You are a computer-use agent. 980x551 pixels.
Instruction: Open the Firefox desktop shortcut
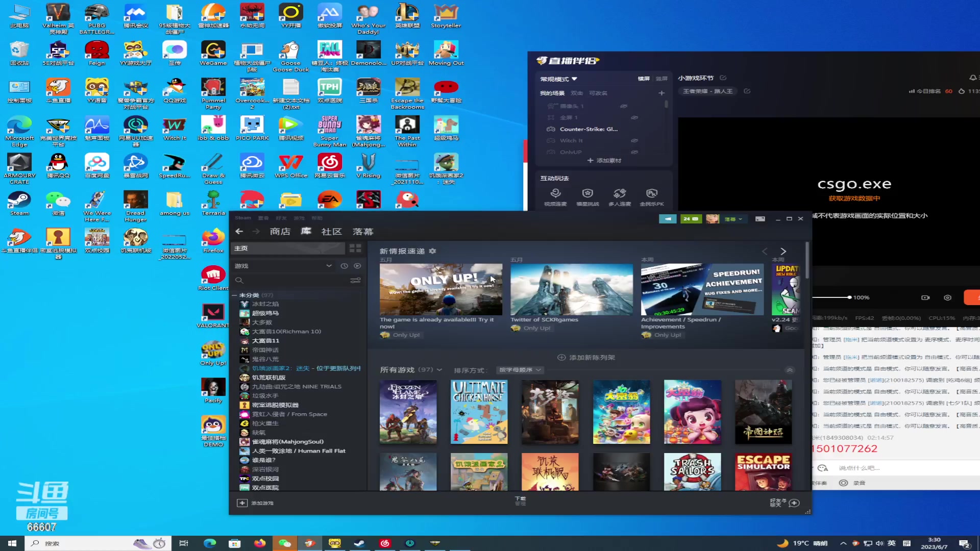pos(213,241)
